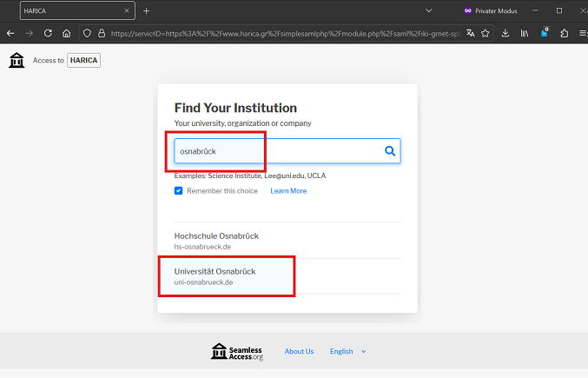Image resolution: width=588 pixels, height=378 pixels.
Task: Click the browser forward arrow
Action: click(29, 33)
